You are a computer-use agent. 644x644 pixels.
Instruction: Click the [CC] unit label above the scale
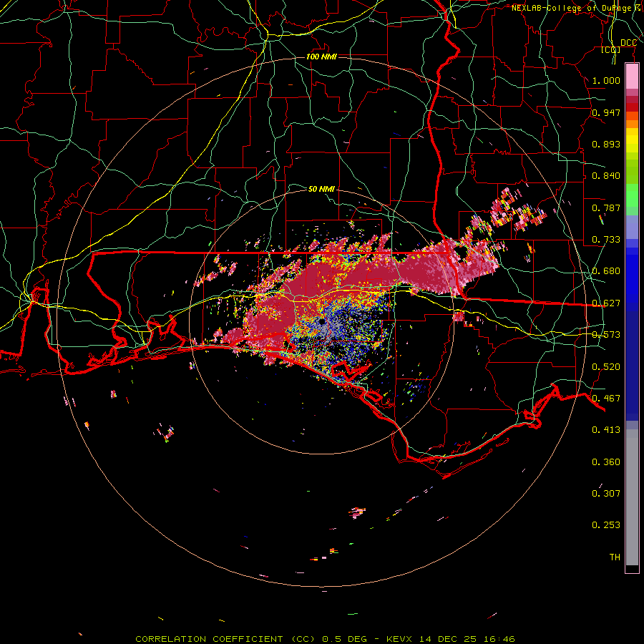coord(611,49)
